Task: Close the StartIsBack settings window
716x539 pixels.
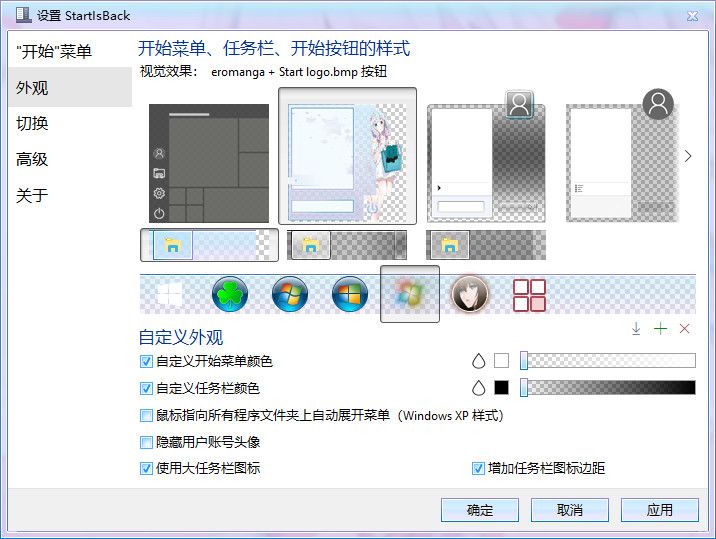Action: [693, 16]
